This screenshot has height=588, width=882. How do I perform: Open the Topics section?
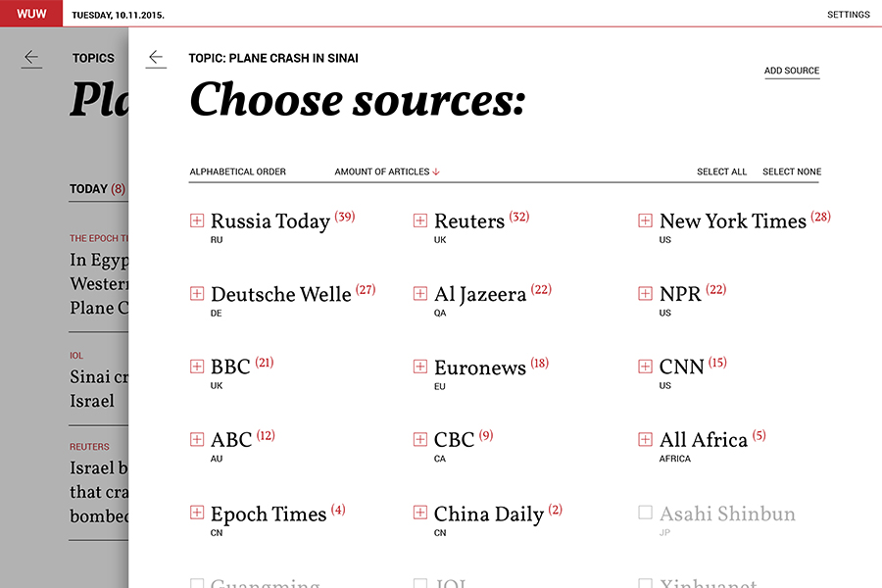tap(93, 59)
